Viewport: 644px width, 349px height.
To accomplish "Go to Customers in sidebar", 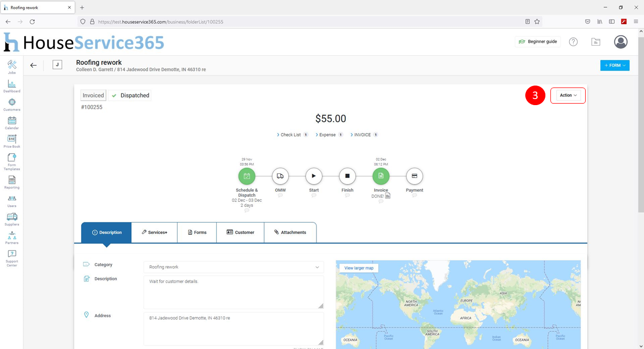I will tap(12, 104).
